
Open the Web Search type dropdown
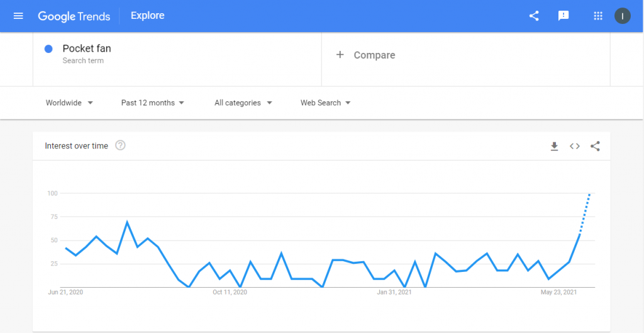pos(326,103)
